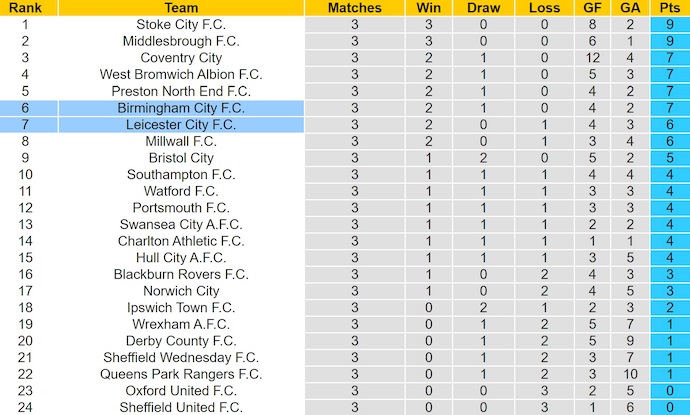This screenshot has height=415, width=690.
Task: Click the Win column header
Action: 428,7
